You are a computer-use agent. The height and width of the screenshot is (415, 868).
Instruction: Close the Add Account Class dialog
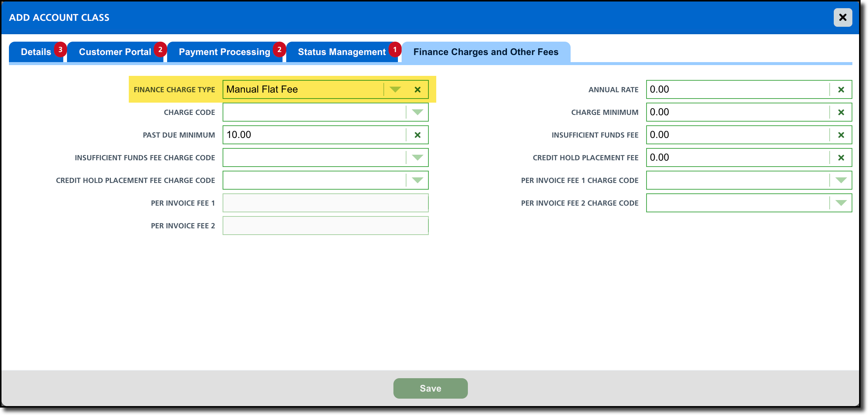point(843,17)
